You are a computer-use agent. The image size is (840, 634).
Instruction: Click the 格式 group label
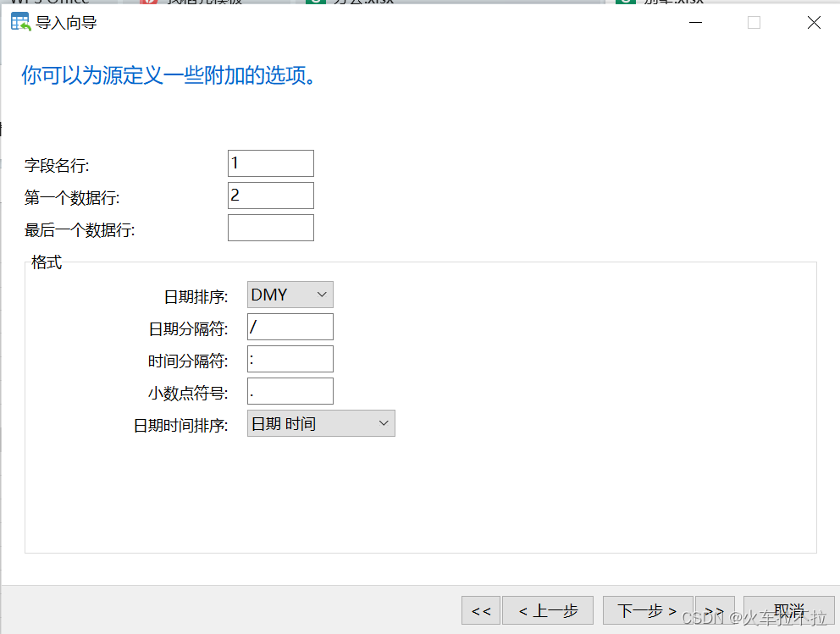[x=47, y=262]
